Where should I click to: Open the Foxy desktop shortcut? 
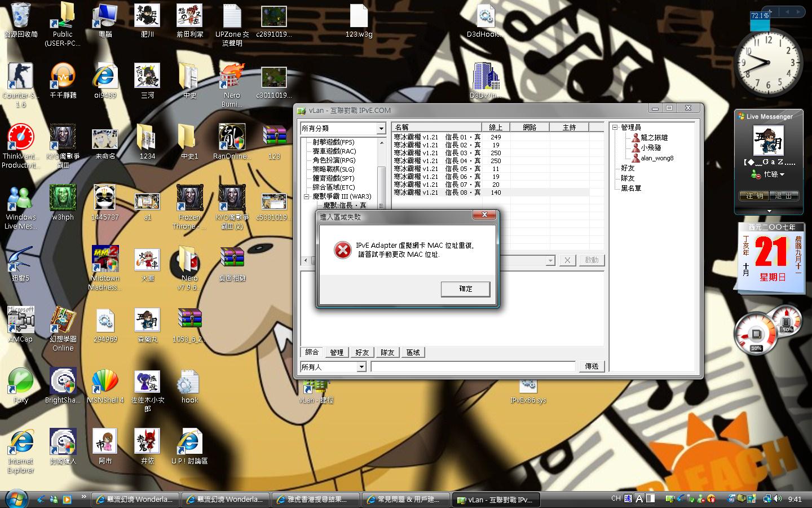click(x=21, y=386)
